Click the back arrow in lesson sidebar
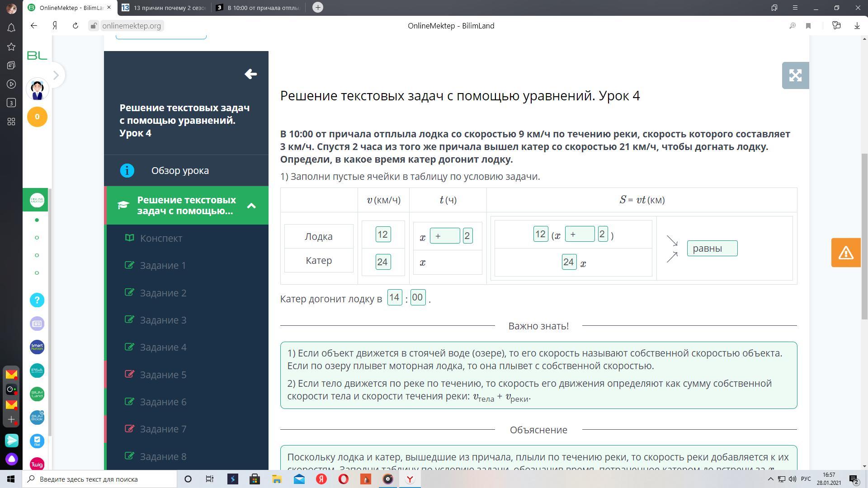 [x=250, y=74]
